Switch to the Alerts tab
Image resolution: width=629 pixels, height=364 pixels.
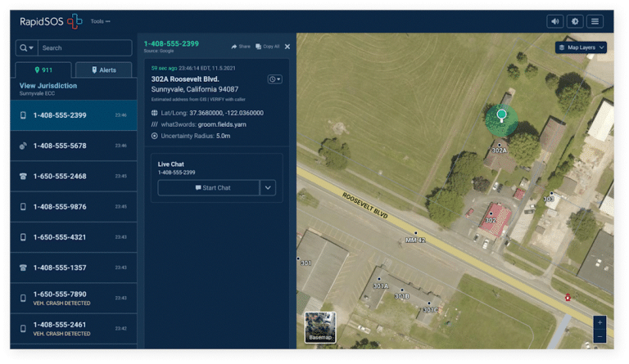click(x=104, y=70)
